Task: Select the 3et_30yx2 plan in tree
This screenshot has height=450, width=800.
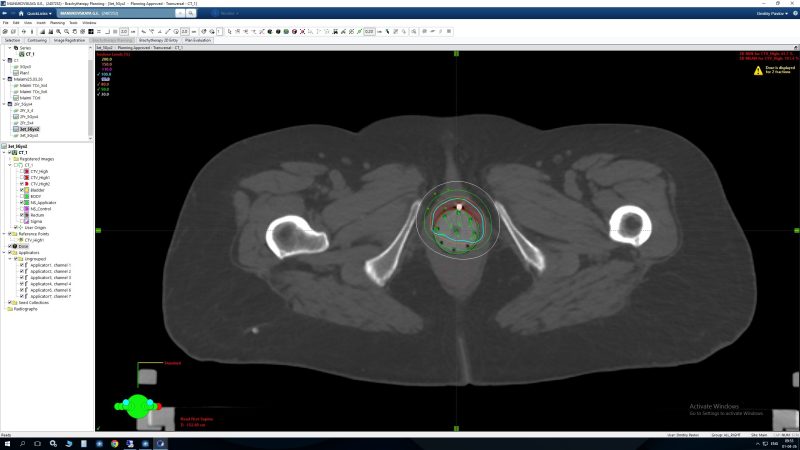Action: tap(29, 129)
